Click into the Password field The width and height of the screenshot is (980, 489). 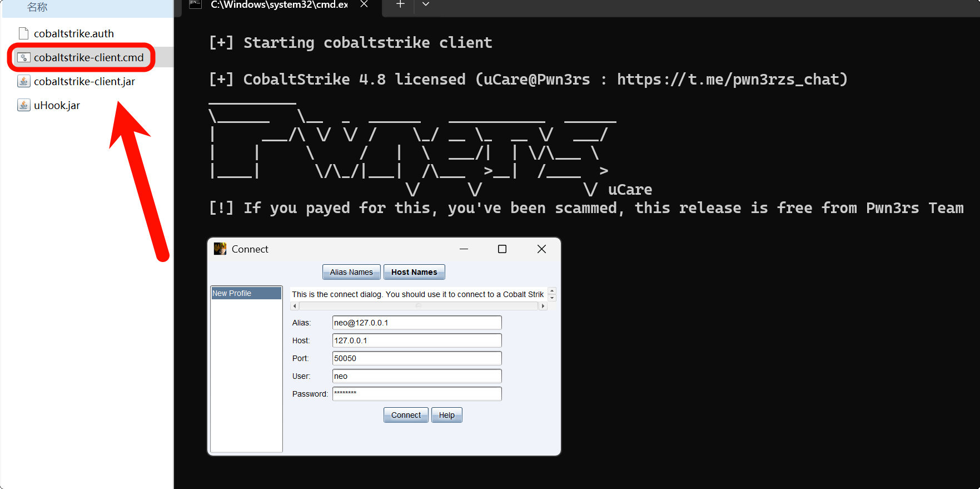pyautogui.click(x=416, y=394)
